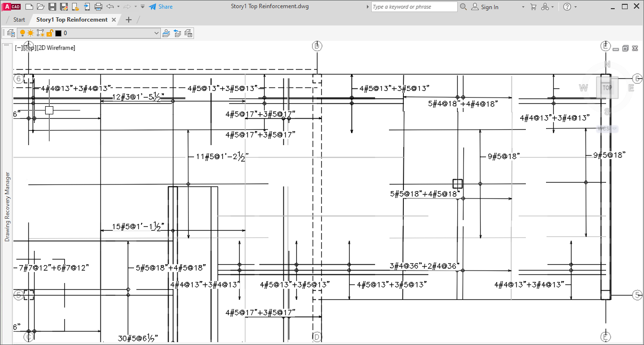
Task: Open the AutoCAD application menu button
Action: [x=11, y=7]
